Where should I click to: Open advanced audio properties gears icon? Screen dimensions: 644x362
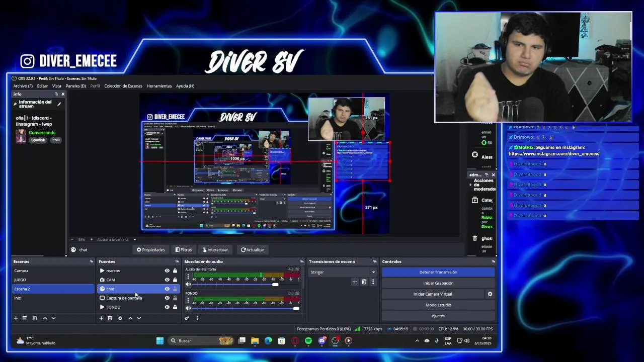(187, 318)
